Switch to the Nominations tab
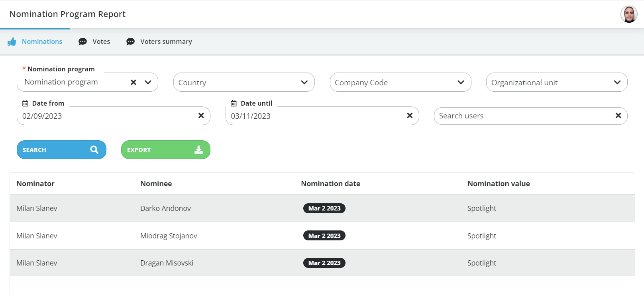The image size is (644, 295). (x=35, y=41)
